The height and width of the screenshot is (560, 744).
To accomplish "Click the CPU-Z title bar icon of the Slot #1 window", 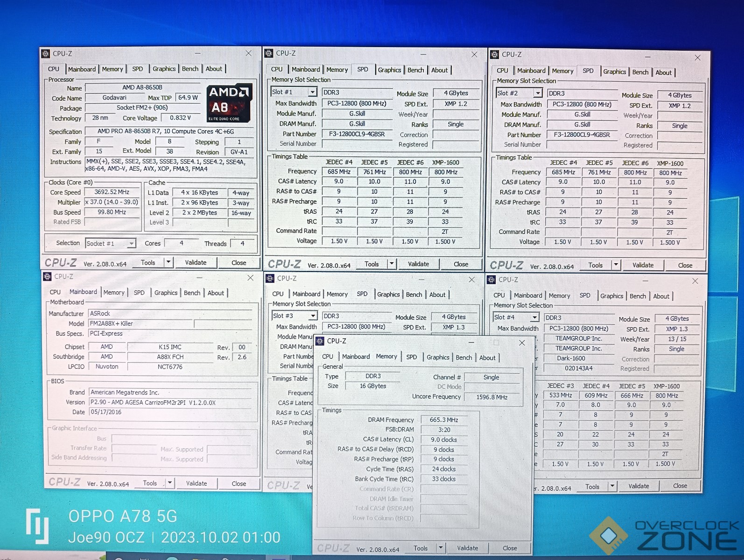I will [x=269, y=53].
